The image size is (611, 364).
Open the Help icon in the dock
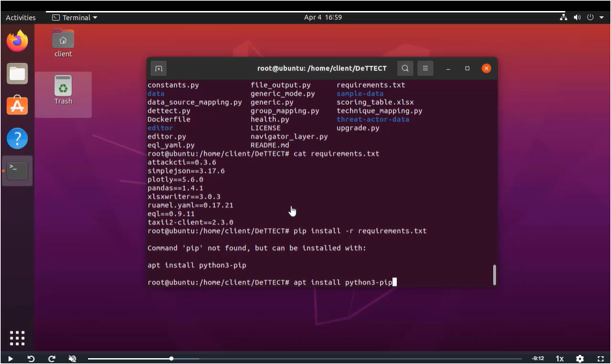[17, 138]
